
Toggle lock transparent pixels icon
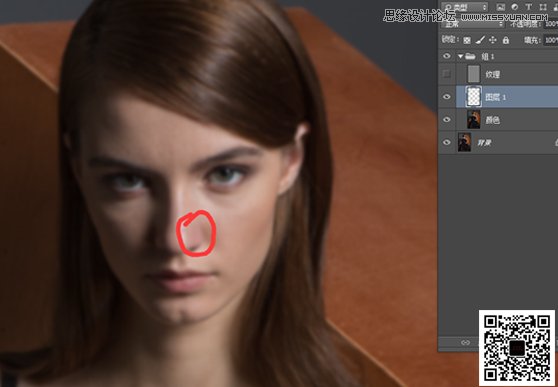(x=467, y=40)
